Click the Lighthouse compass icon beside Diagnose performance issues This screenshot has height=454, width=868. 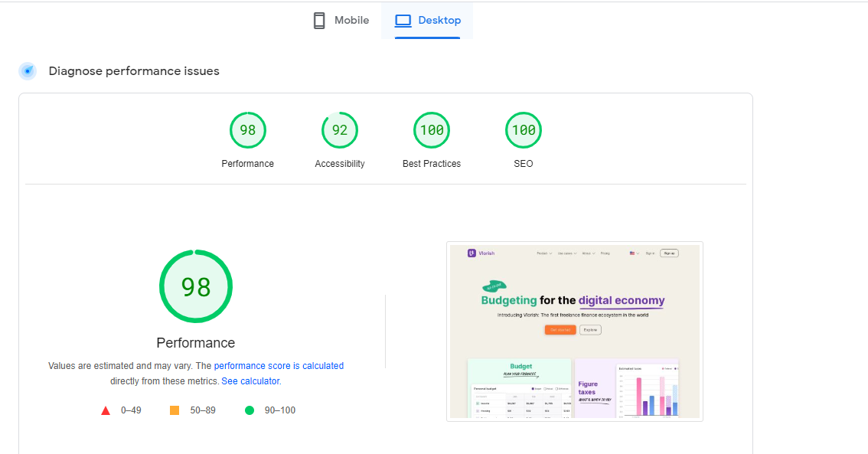tap(28, 70)
